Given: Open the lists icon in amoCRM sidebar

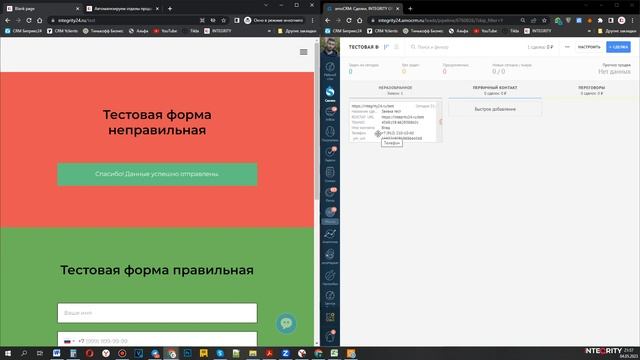Looking at the screenshot, I should pos(330,174).
